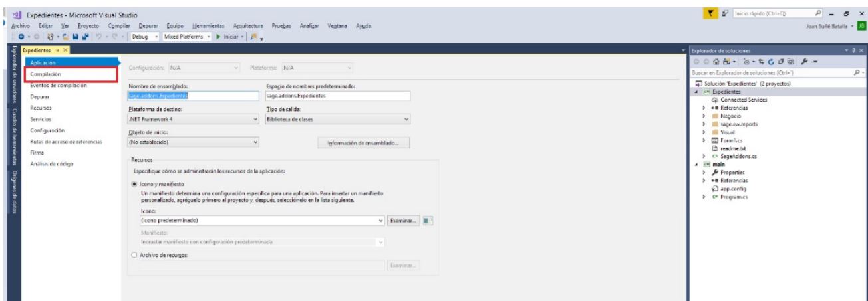Open the Análisis de código tab

pyautogui.click(x=52, y=163)
